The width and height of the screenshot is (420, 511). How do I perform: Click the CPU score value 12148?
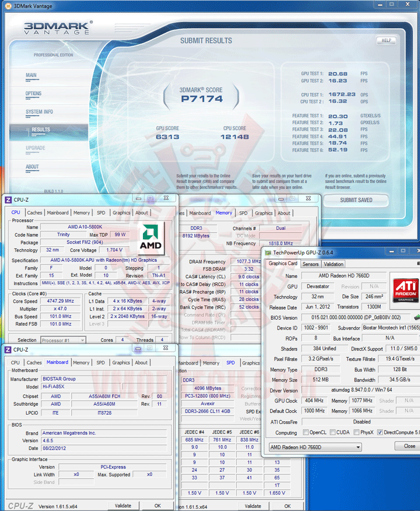235,137
